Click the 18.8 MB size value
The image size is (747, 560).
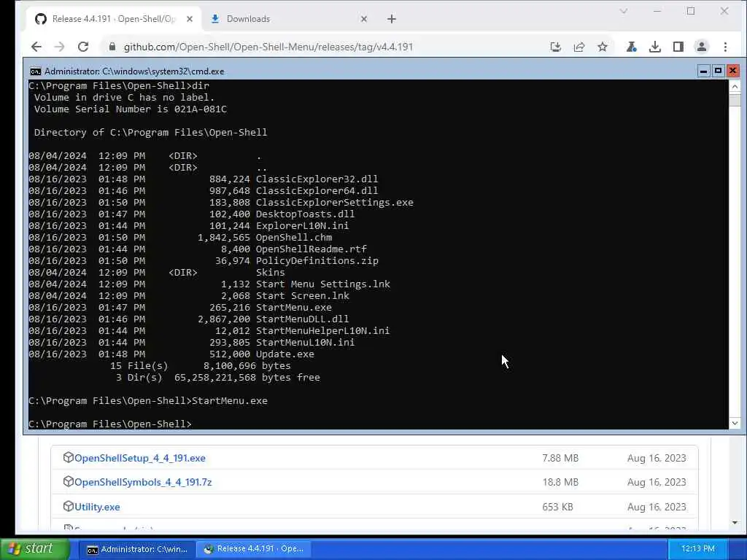[560, 482]
